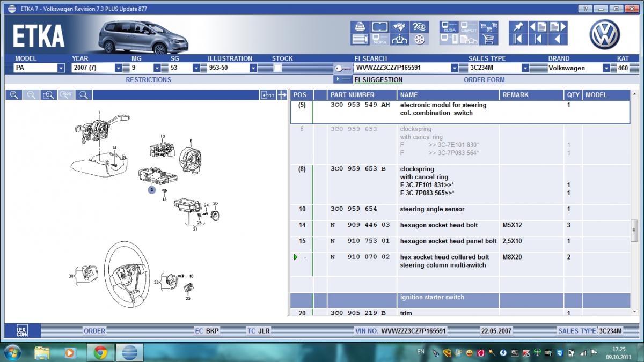This screenshot has height=362, width=644.
Task: Click the key icon beside FI search
Action: (342, 68)
